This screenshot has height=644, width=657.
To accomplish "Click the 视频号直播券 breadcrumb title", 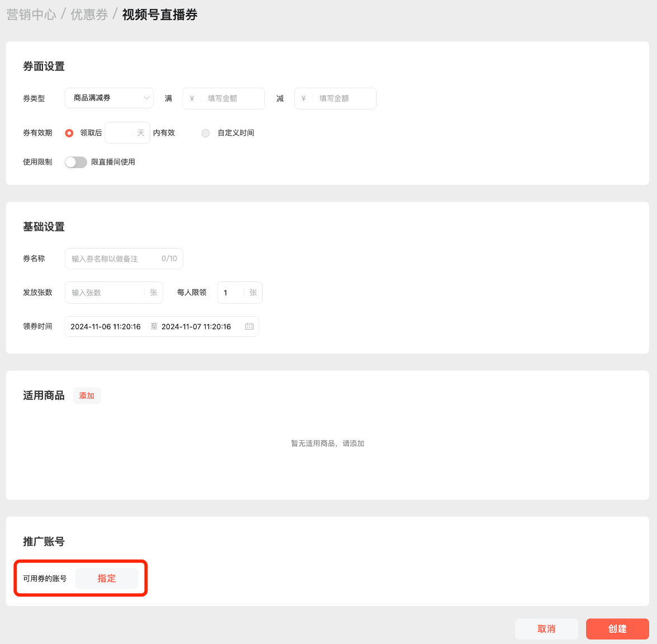I will coord(160,15).
